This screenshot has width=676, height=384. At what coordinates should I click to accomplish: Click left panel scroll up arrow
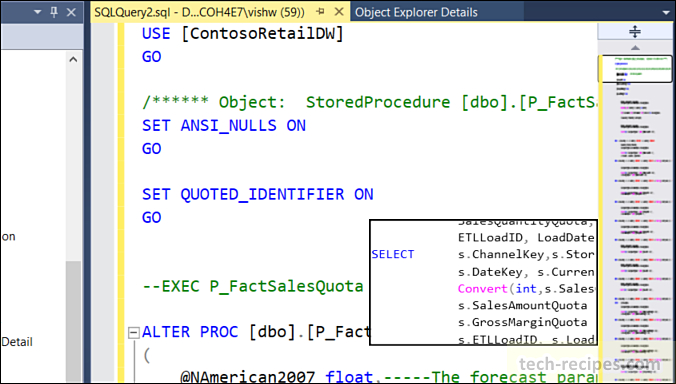coord(73,59)
